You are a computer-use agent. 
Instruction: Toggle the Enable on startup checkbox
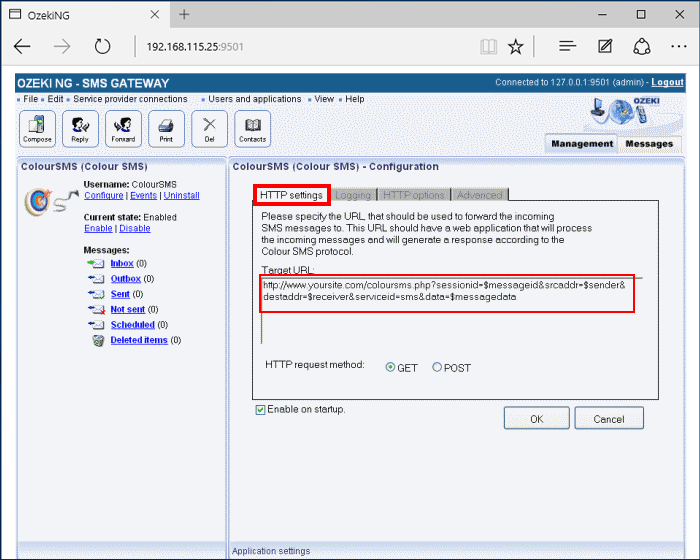[x=260, y=410]
